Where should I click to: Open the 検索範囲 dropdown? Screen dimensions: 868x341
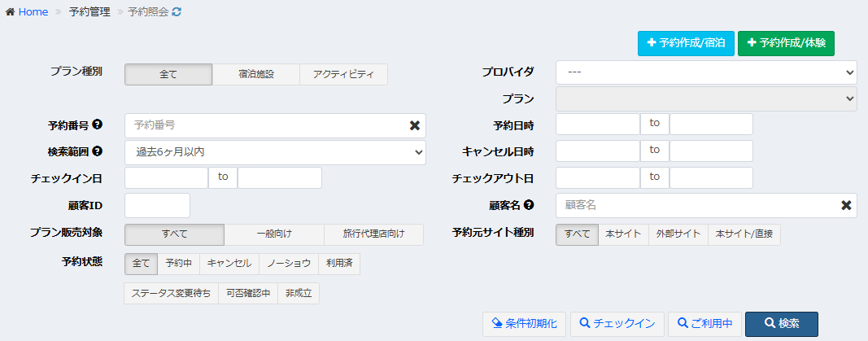tap(275, 152)
